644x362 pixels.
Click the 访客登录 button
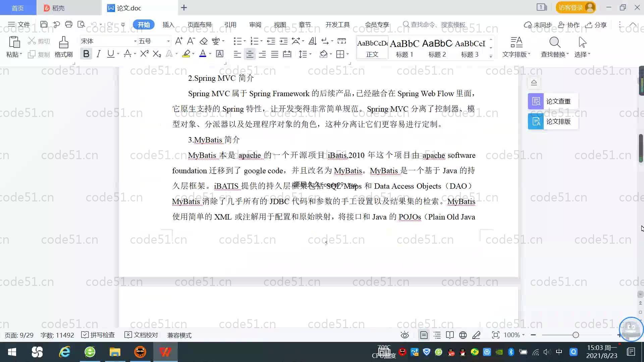(576, 7)
